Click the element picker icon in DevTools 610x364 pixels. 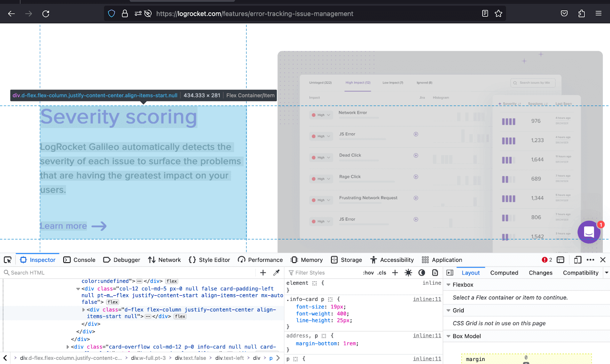click(x=8, y=260)
